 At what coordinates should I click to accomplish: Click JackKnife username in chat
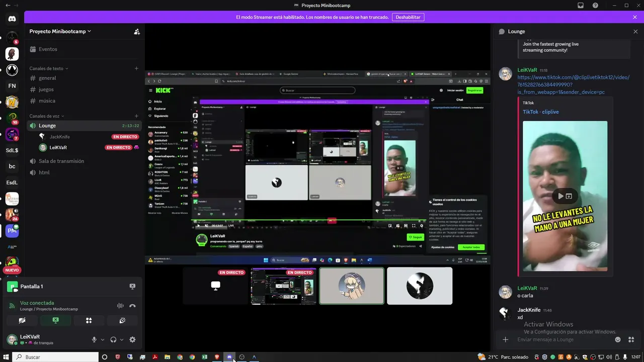(x=529, y=310)
